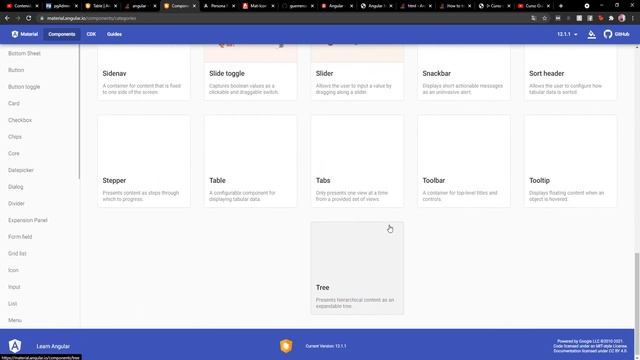Open Divider in sidebar
This screenshot has height=360, width=640.
click(x=16, y=204)
